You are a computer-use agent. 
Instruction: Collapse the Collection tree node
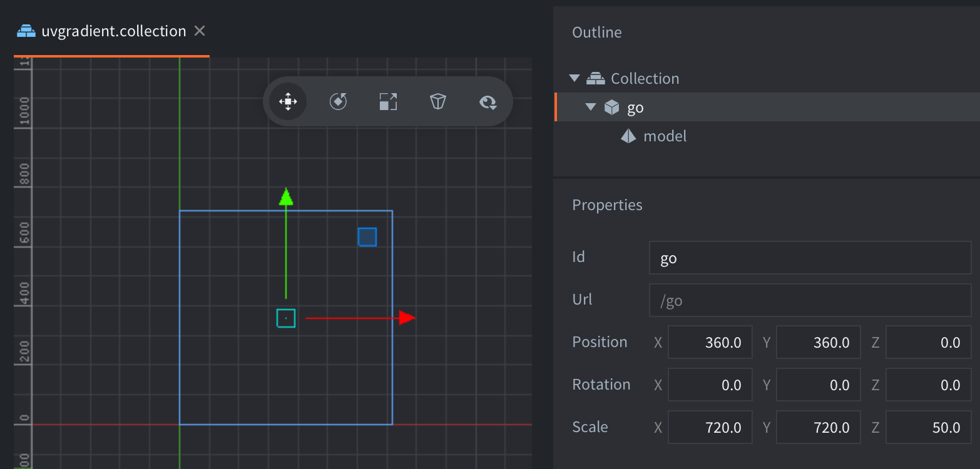point(574,78)
